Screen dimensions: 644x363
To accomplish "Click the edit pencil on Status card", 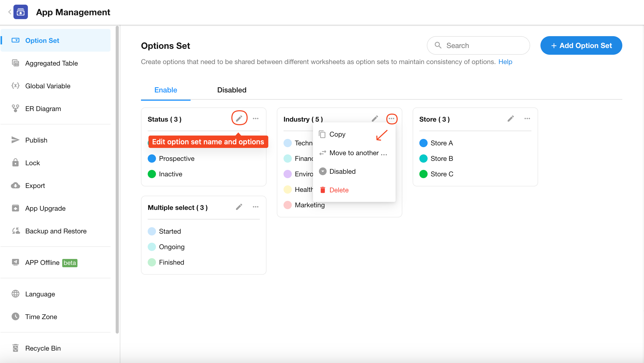I will coord(239,119).
